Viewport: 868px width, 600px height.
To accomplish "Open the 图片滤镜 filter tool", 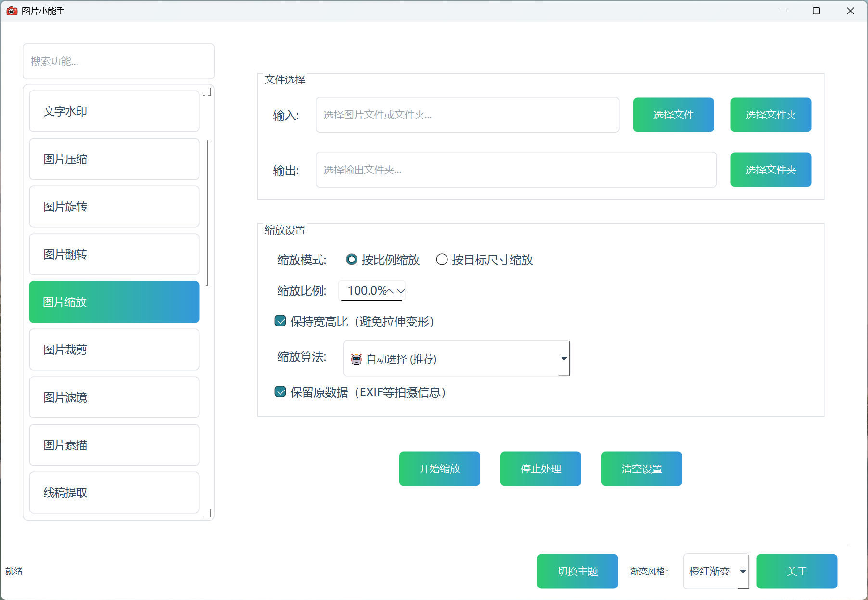I will tap(114, 397).
